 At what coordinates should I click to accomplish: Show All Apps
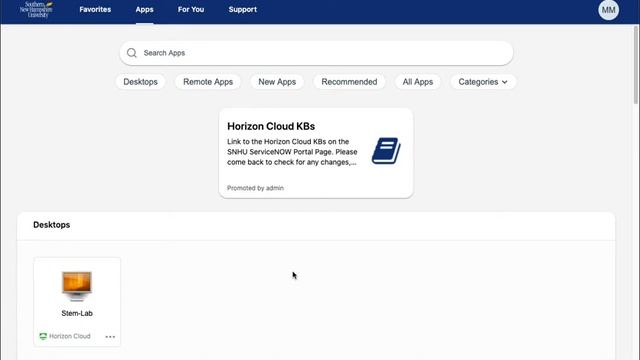coord(418,82)
